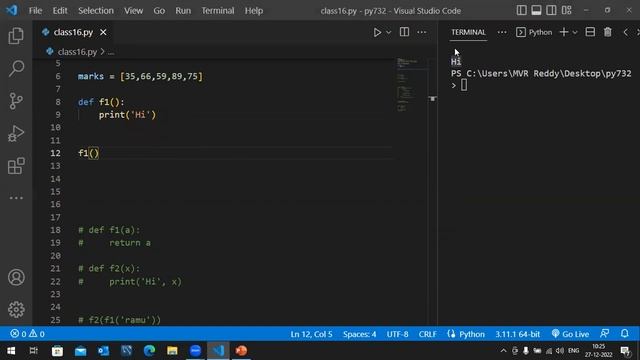
Task: Expand the run button dropdown arrow
Action: pos(389,32)
